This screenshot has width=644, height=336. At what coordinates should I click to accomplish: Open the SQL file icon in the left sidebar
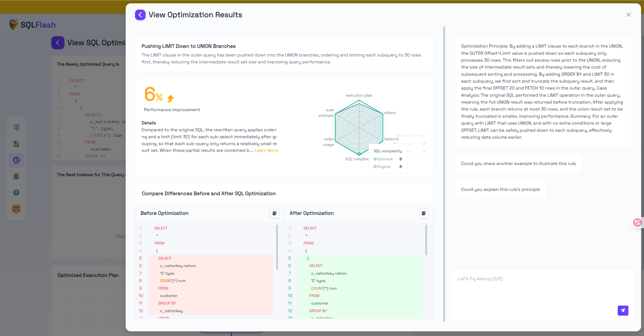click(x=16, y=144)
